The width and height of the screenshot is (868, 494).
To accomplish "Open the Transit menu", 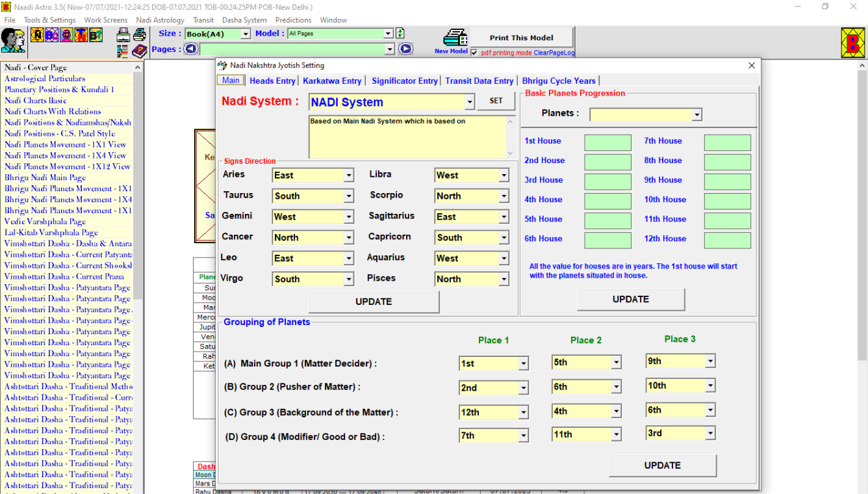I will pyautogui.click(x=203, y=20).
